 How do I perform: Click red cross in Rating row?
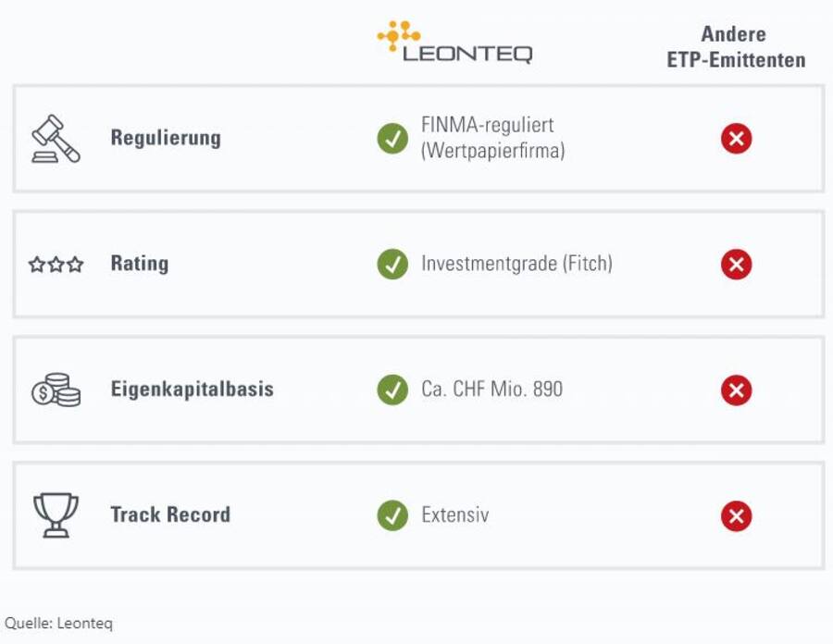(737, 264)
